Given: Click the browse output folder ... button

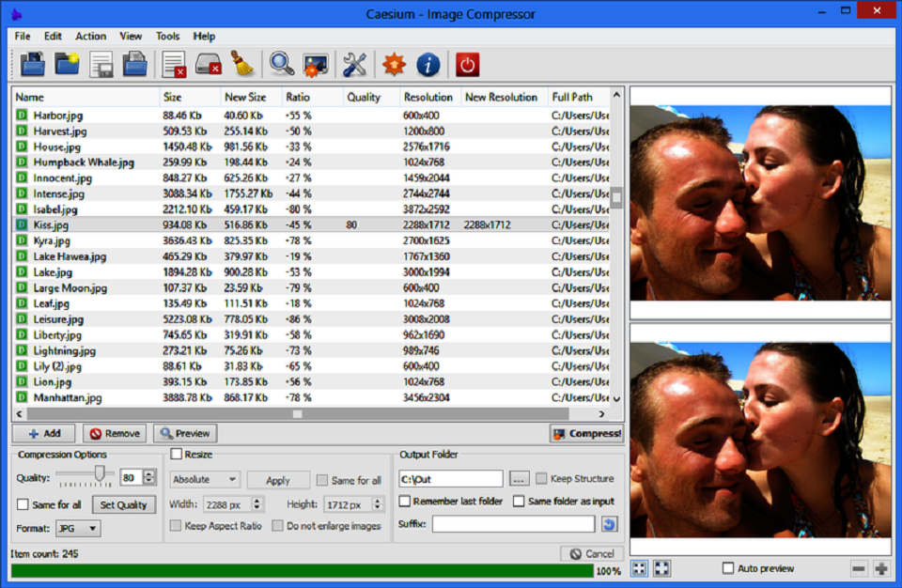Looking at the screenshot, I should 519,478.
